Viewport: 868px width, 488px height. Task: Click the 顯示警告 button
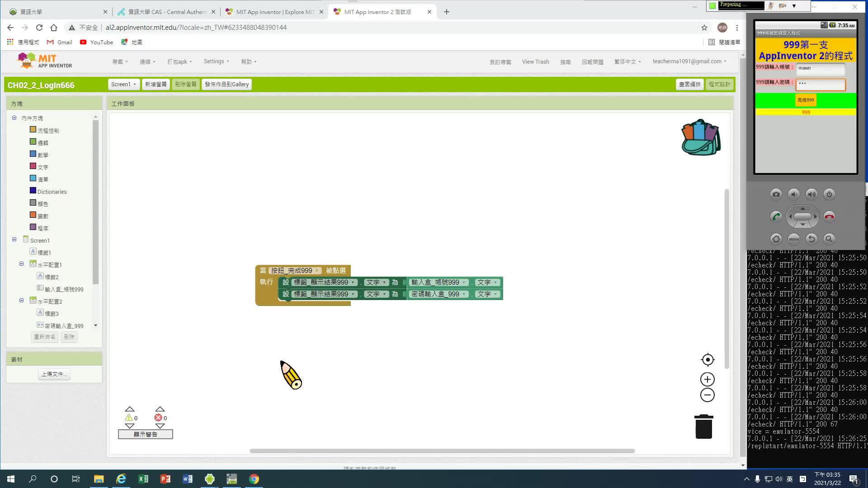[145, 434]
